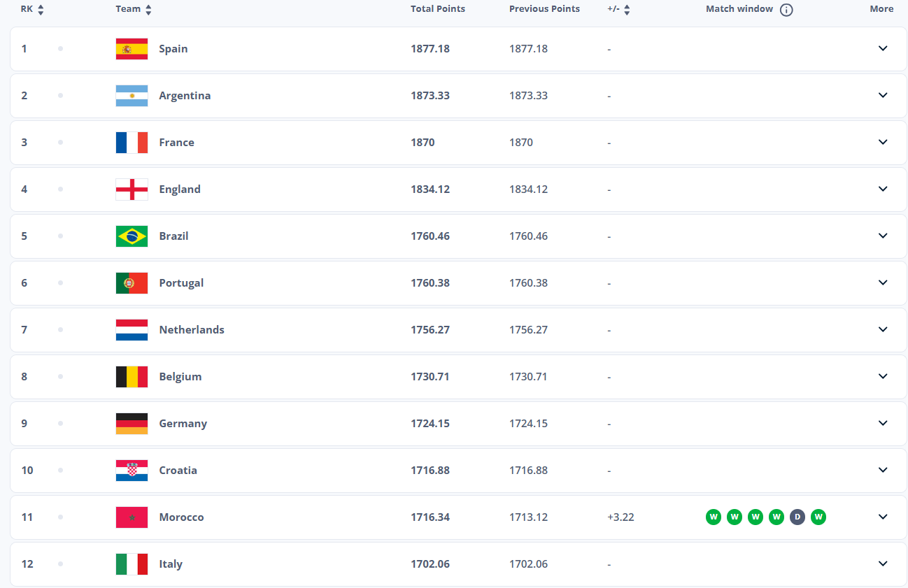Click the Match window info icon
Screen dimensions: 908x588
pyautogui.click(x=786, y=10)
